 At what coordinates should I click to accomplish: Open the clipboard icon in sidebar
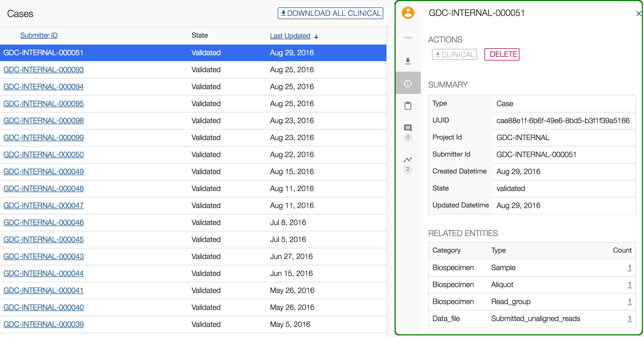(x=408, y=106)
